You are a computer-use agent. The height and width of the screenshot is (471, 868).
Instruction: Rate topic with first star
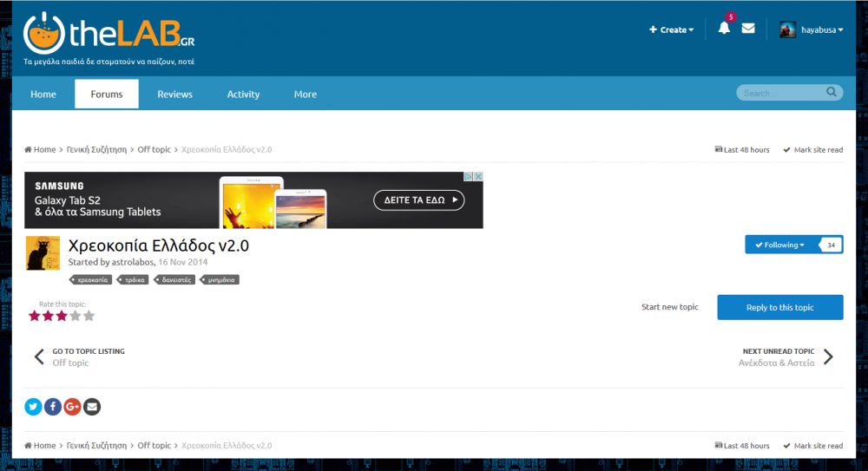35,316
